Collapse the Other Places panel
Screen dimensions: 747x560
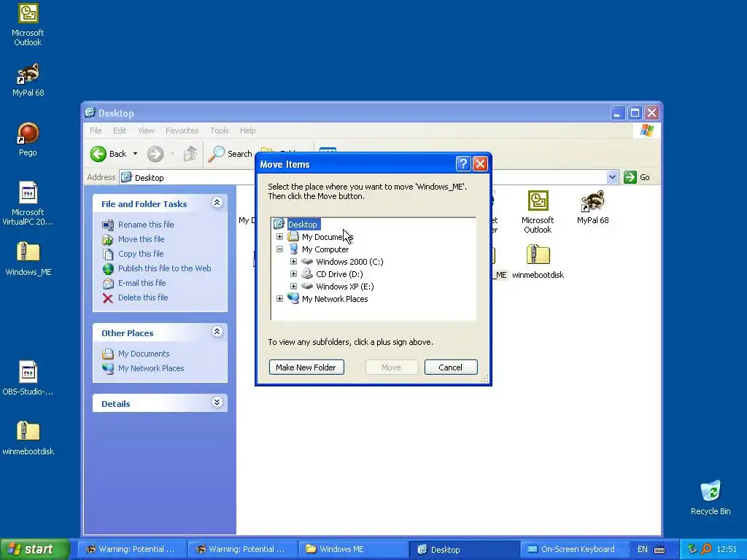pos(217,332)
